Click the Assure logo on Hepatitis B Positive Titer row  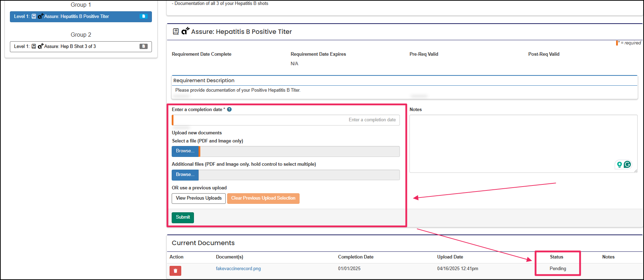click(41, 16)
